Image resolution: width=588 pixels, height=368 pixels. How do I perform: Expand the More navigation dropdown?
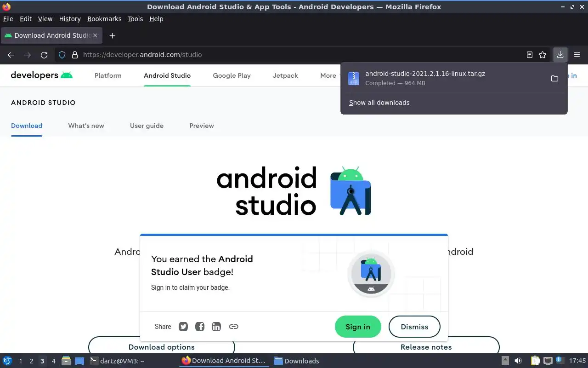[x=330, y=75]
